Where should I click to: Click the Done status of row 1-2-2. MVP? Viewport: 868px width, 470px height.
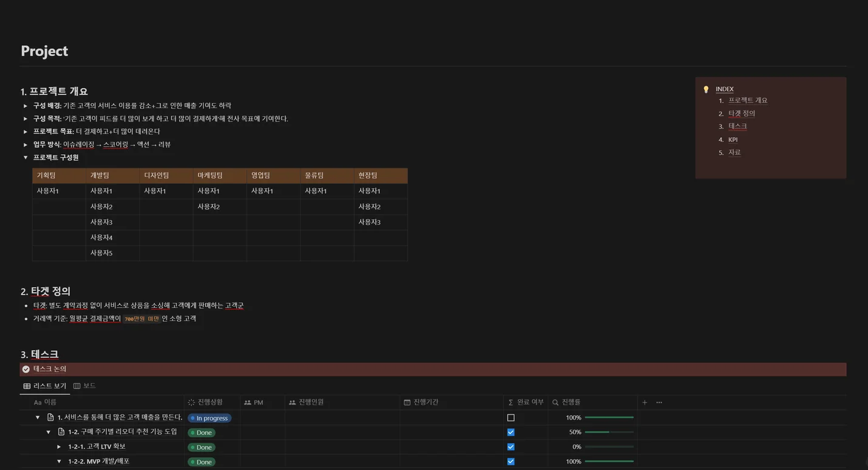click(x=202, y=461)
